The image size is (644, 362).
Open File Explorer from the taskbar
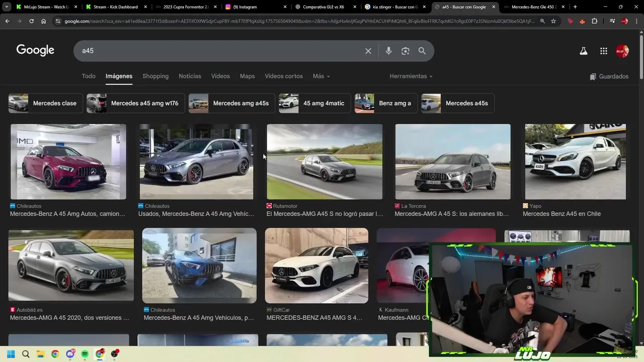(40, 354)
